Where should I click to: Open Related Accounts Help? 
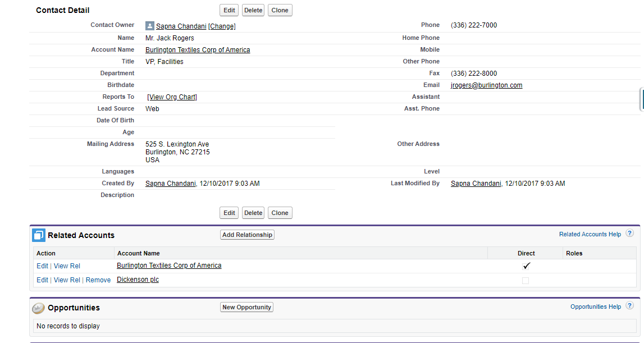(x=590, y=235)
